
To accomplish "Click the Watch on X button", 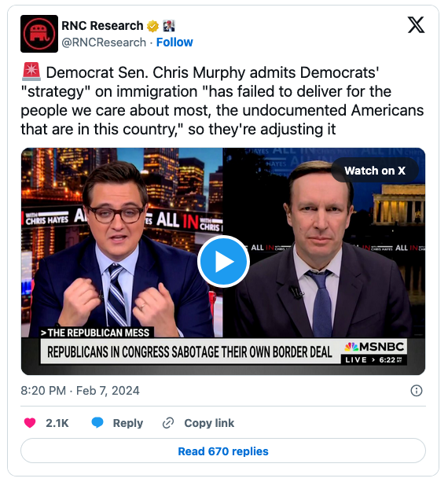I will point(375,171).
